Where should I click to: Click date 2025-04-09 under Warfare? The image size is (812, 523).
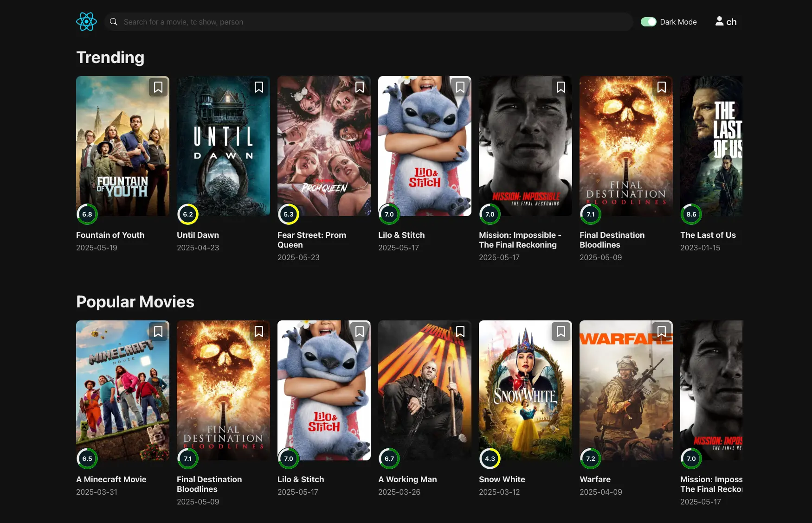pos(601,492)
